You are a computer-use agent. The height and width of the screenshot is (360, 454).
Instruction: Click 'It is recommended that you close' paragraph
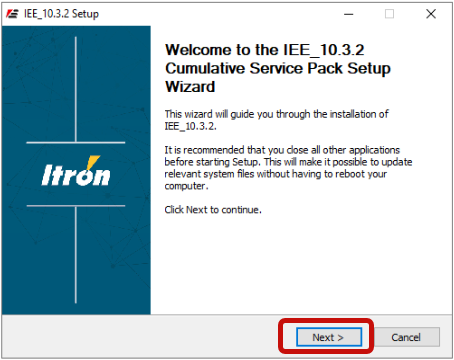pos(288,168)
